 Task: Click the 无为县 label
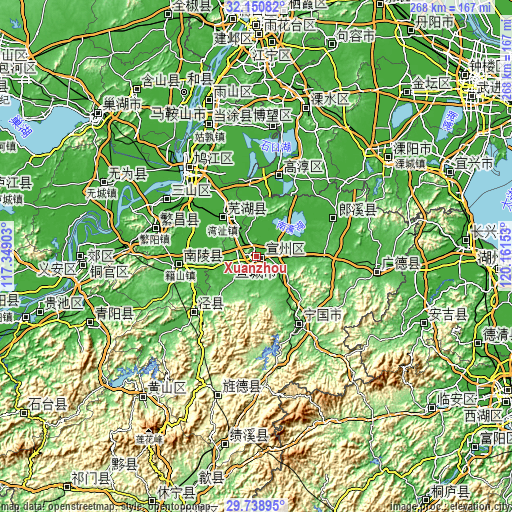pos(128,174)
